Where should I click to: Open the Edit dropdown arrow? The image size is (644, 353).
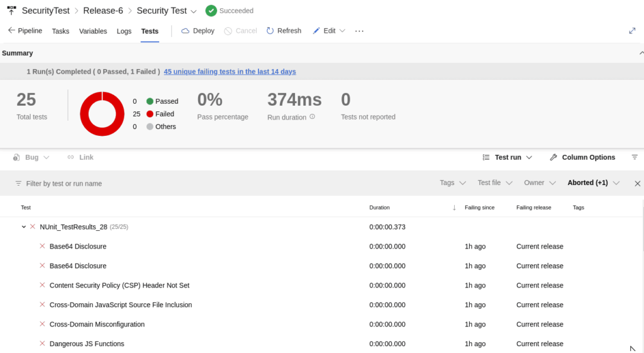tap(343, 31)
